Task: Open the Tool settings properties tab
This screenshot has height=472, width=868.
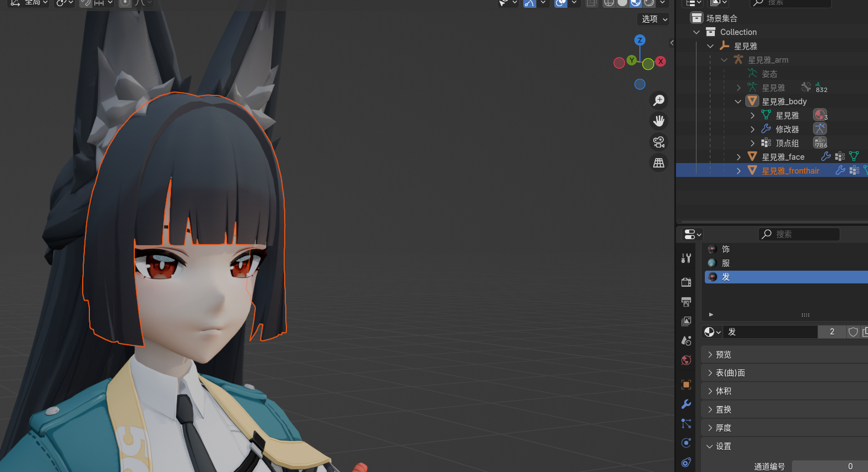Action: point(686,258)
